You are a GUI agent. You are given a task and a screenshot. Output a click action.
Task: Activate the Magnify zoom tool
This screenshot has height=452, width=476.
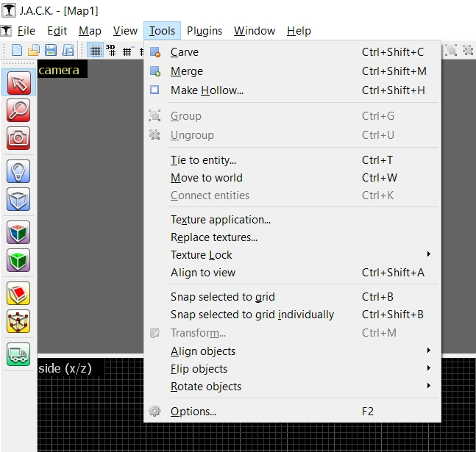[18, 110]
